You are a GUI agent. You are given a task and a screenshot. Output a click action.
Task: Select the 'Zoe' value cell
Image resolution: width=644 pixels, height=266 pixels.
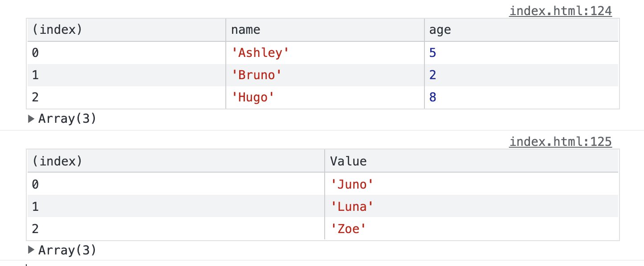tap(472, 229)
